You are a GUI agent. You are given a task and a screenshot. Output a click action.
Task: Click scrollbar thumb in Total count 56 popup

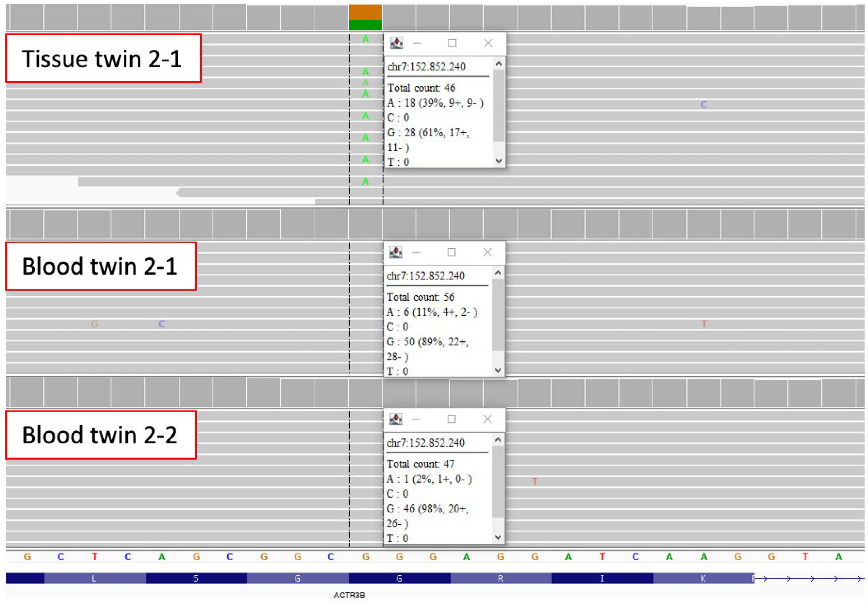tap(498, 314)
